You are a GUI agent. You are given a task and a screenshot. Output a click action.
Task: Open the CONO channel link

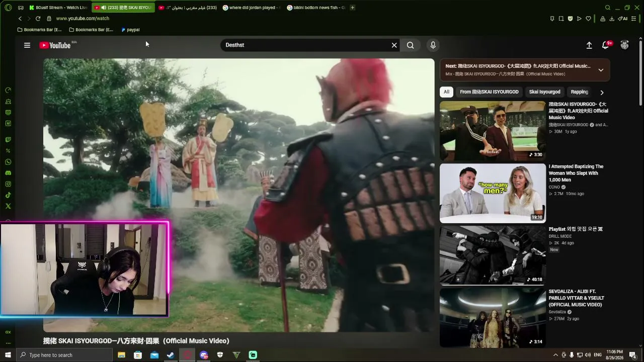554,187
